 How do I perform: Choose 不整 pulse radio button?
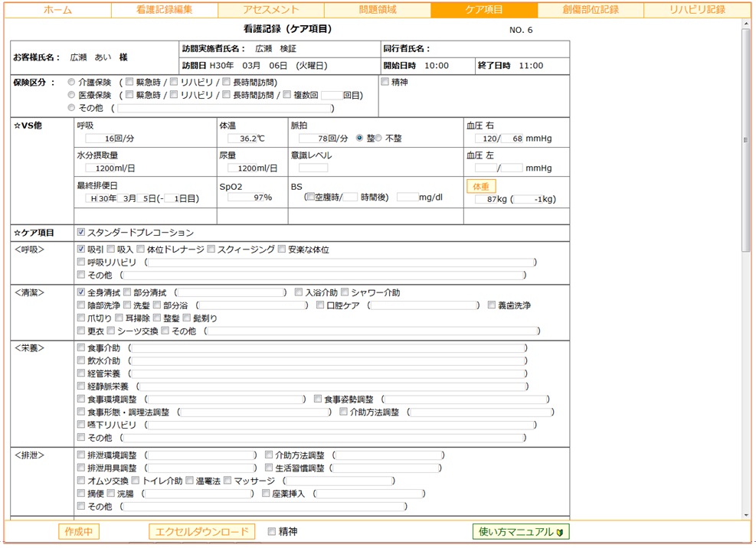coord(378,139)
